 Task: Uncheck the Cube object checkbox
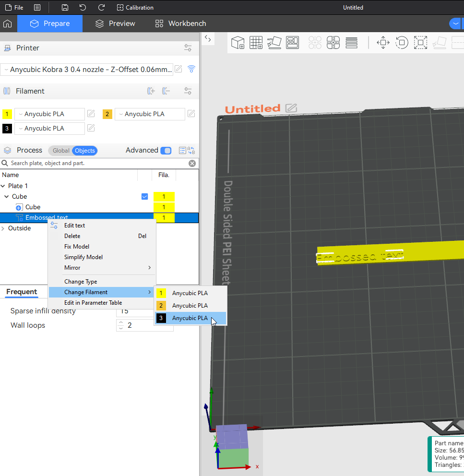click(144, 196)
